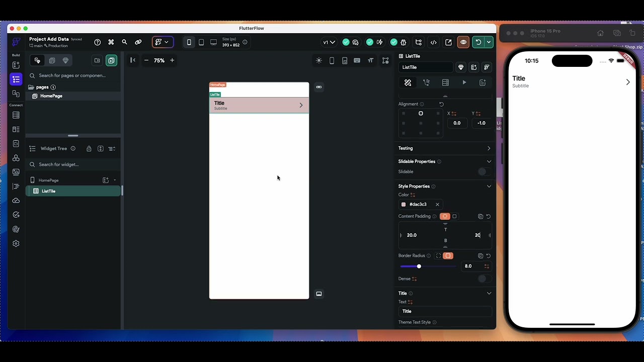Lock the widget tree padlock icon
Viewport: 644px width, 362px height.
point(89,149)
